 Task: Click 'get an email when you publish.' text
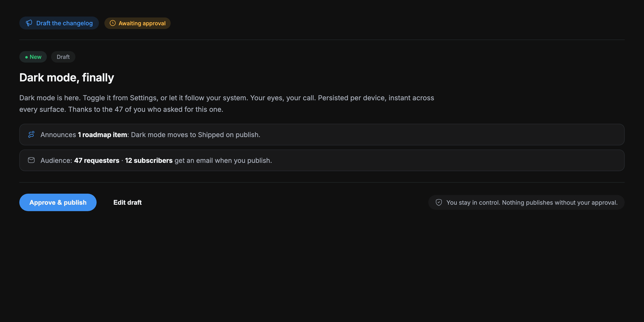click(223, 161)
